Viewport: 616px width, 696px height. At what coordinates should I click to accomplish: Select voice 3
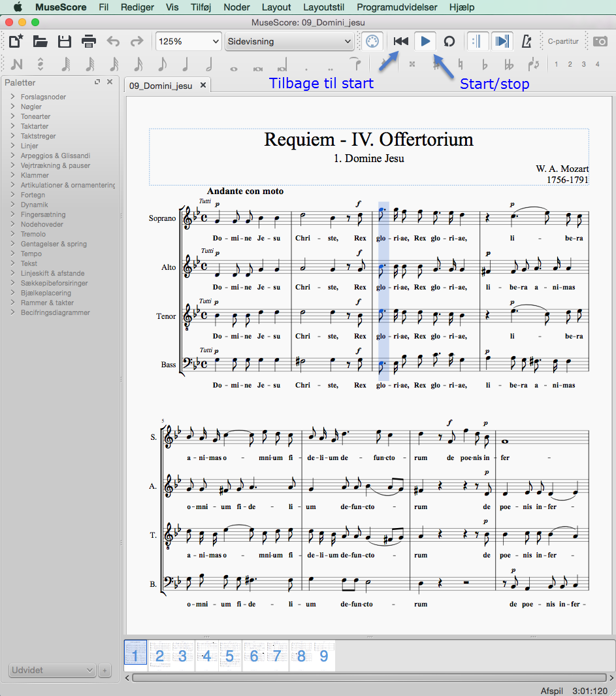(x=583, y=64)
